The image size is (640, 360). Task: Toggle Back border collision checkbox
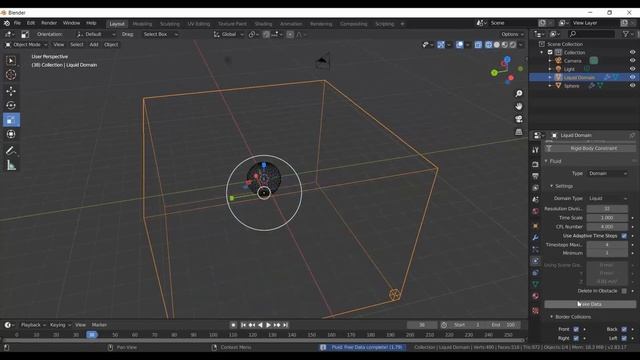624,329
